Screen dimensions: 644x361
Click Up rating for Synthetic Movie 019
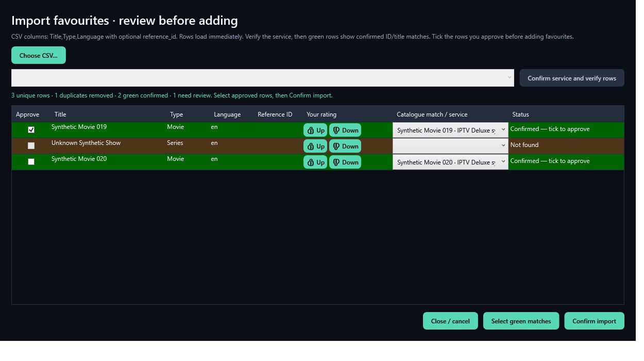click(x=315, y=130)
